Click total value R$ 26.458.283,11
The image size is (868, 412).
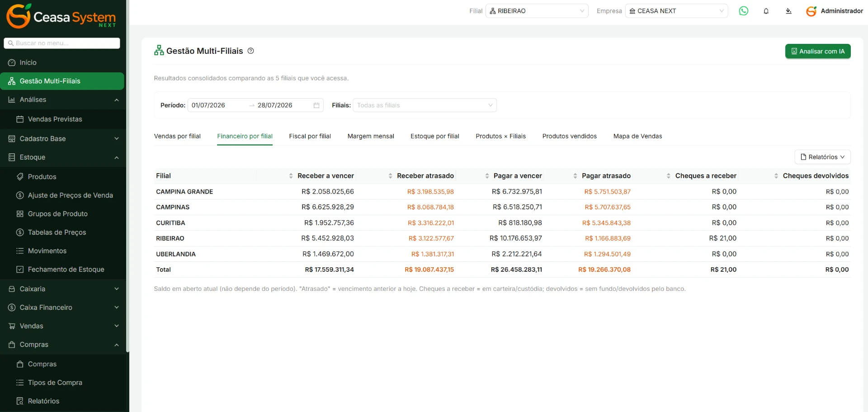pos(516,270)
